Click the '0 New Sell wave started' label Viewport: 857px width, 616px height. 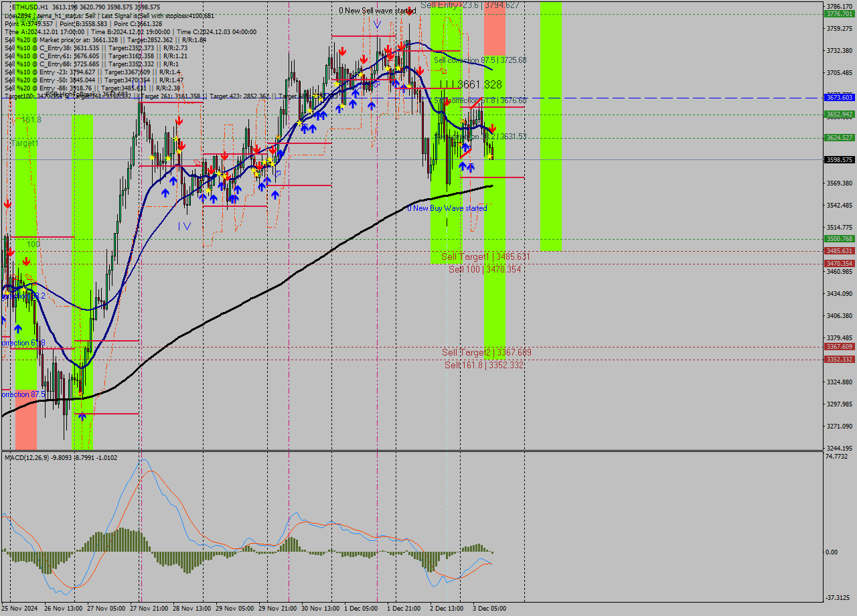click(x=377, y=11)
